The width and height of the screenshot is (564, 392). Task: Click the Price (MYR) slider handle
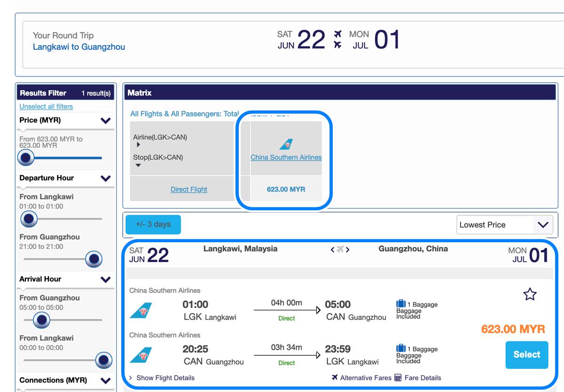click(26, 158)
